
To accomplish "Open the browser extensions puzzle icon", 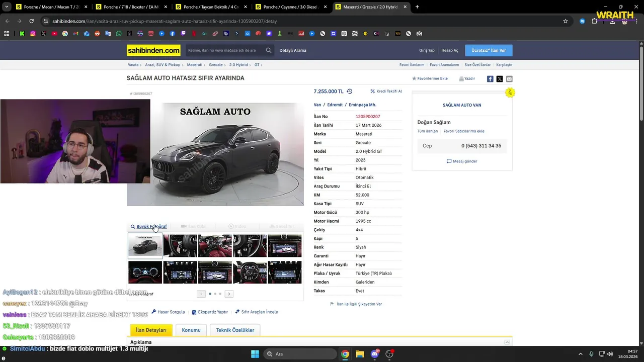I will (594, 21).
